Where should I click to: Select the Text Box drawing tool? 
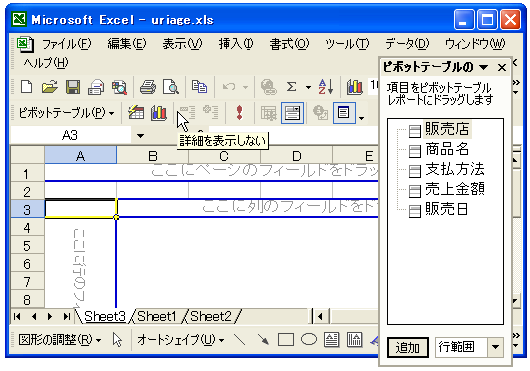coord(332,340)
